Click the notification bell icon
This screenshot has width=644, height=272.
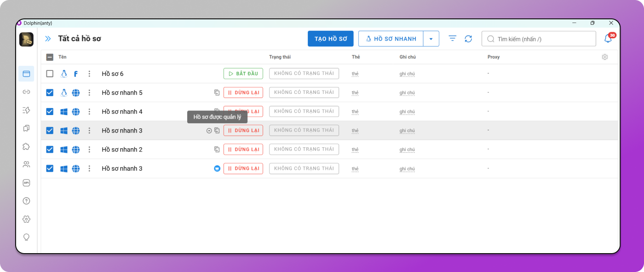(608, 39)
